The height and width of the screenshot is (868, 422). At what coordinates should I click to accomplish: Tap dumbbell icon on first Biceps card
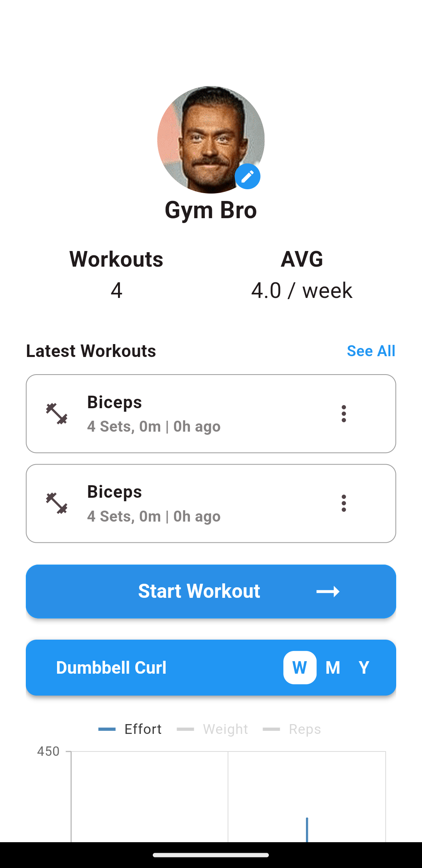click(57, 414)
